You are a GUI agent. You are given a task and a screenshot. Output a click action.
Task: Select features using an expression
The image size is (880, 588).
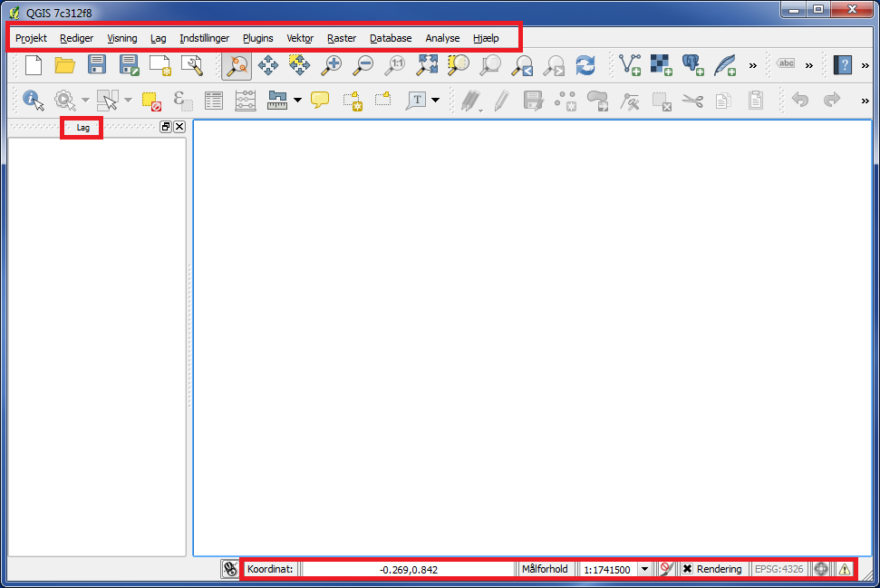tap(183, 101)
